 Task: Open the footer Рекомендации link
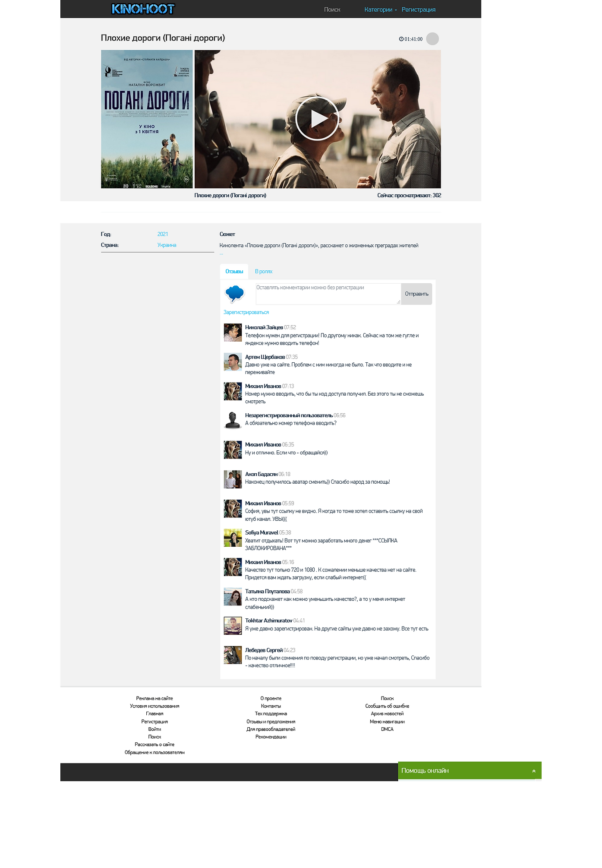tap(271, 737)
